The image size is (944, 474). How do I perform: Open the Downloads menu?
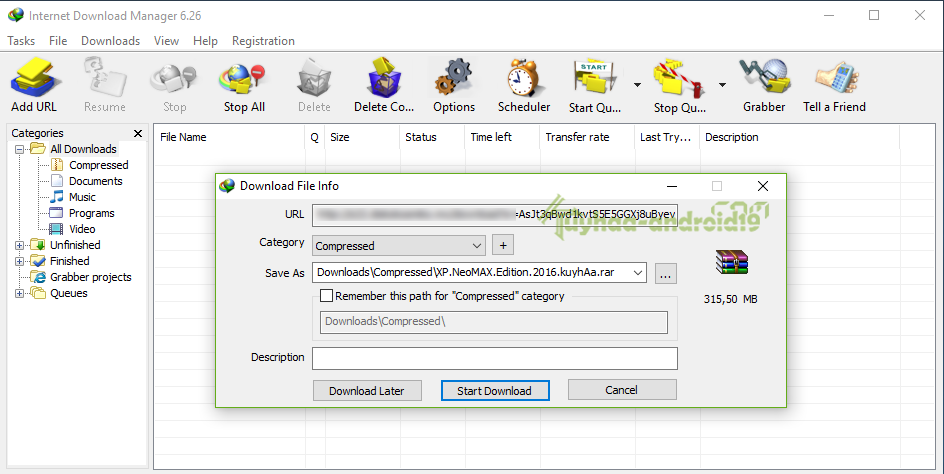[x=111, y=41]
